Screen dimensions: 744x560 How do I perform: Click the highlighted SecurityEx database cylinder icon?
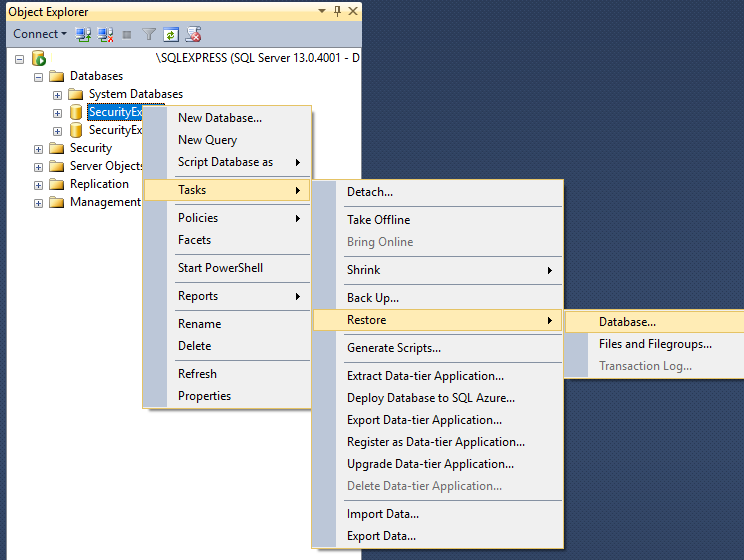pos(76,112)
